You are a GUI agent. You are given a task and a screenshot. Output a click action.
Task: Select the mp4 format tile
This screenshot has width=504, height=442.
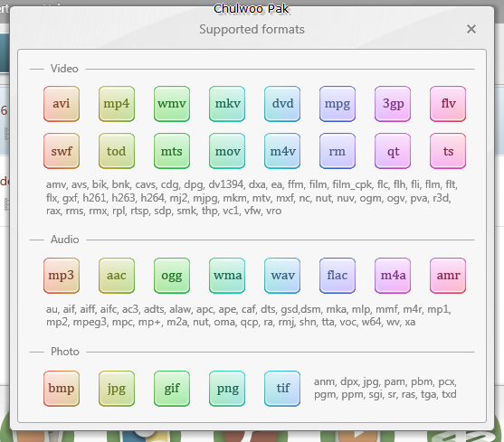[117, 104]
